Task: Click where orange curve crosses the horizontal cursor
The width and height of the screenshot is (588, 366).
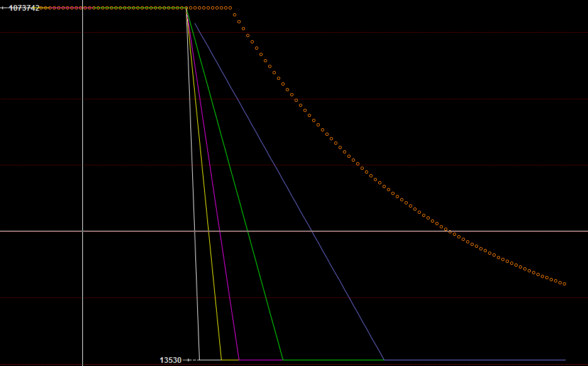Action: [447, 231]
